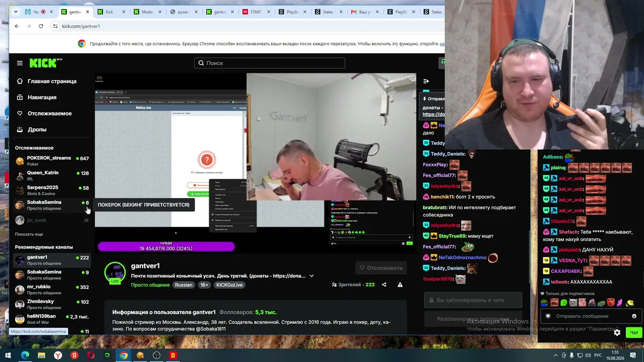Open File Explorer from taskbar
The image size is (644, 362).
41,355
